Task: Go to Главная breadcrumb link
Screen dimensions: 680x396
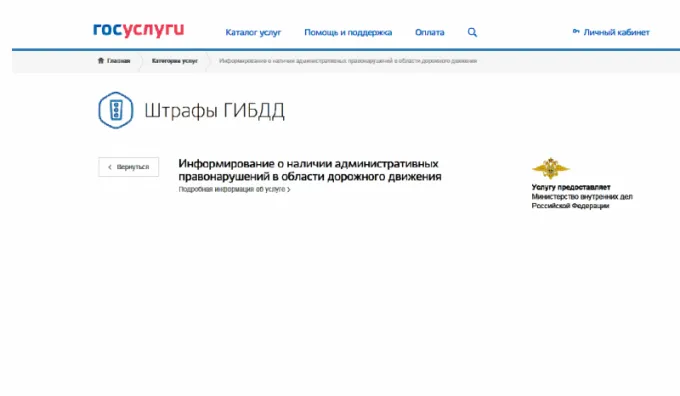Action: click(118, 61)
